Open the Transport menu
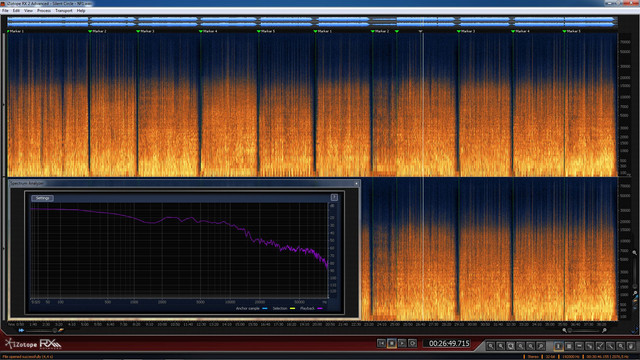This screenshot has height=360, width=640. coord(64,11)
